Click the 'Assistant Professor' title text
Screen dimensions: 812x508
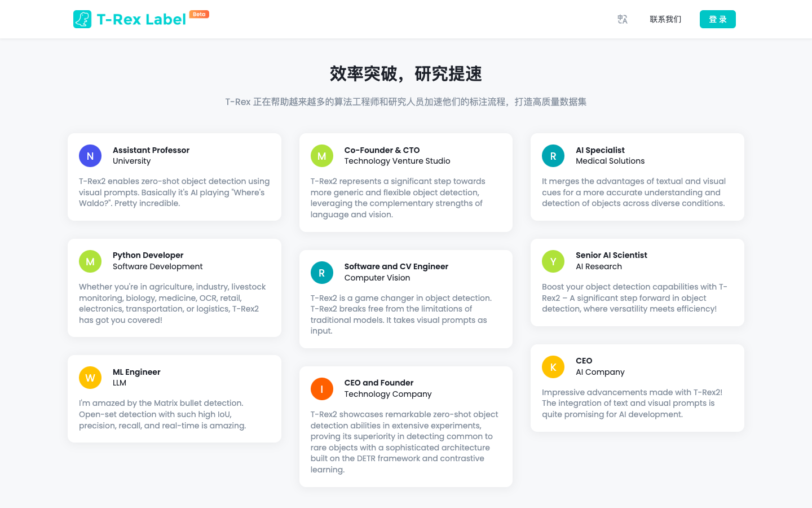(151, 150)
